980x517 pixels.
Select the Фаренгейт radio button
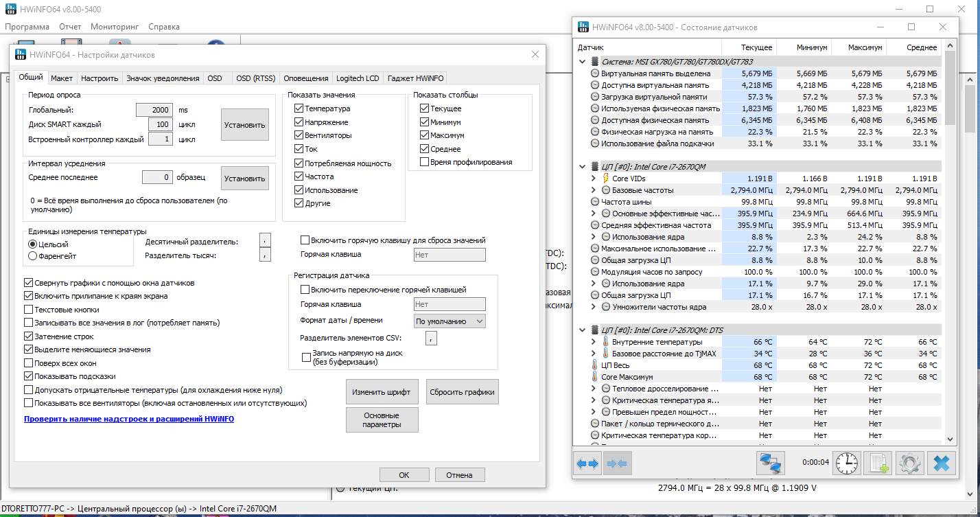click(x=32, y=256)
